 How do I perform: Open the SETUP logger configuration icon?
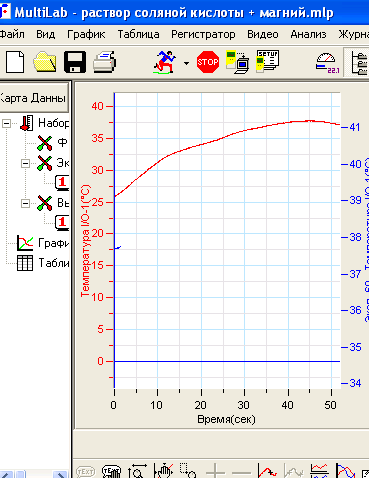coord(268,61)
